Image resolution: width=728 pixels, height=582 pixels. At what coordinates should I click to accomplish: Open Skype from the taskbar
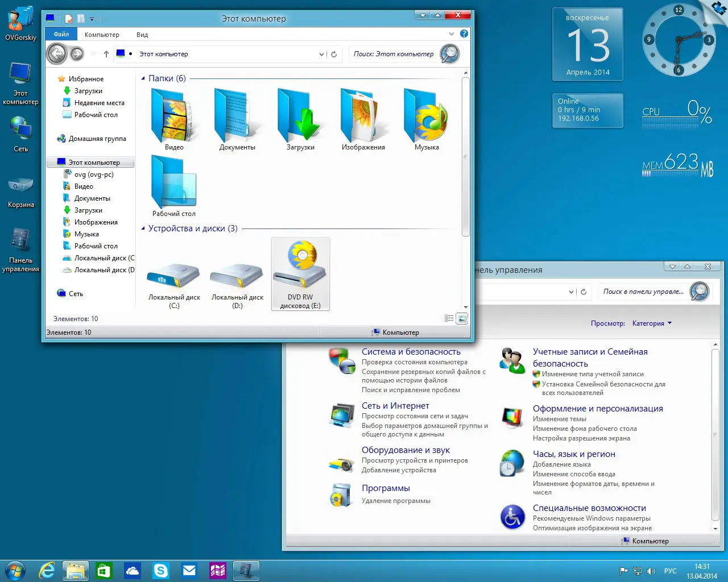click(x=161, y=571)
